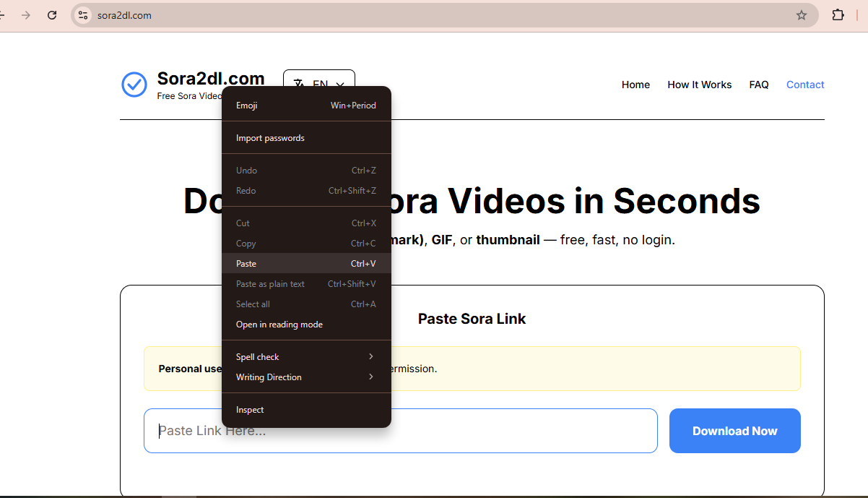Screen dimensions: 868x498
Task: Choose Paste as plain text
Action: [x=270, y=283]
